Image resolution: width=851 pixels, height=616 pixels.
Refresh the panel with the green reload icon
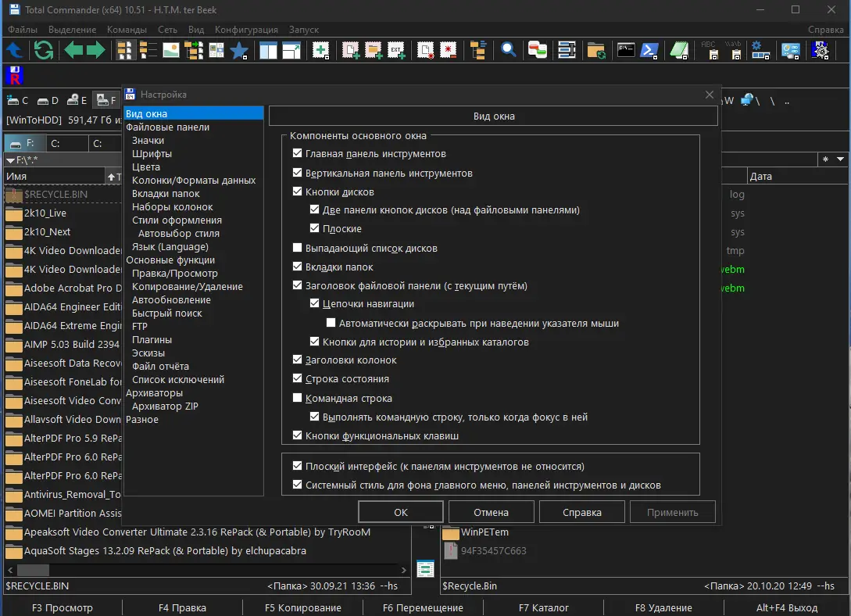point(44,51)
